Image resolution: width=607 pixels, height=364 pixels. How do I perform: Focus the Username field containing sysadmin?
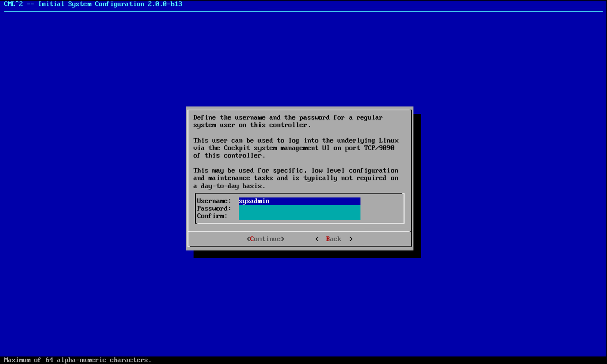coord(299,201)
